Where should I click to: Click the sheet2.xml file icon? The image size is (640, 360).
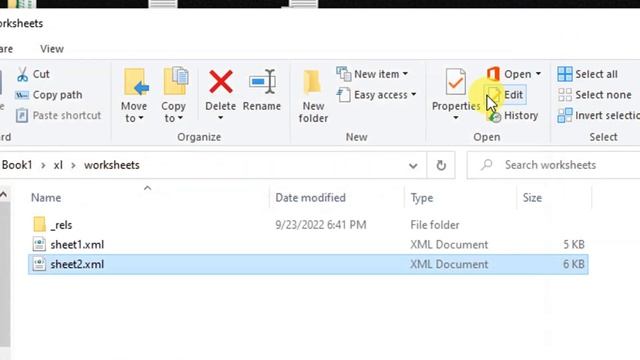(x=39, y=264)
